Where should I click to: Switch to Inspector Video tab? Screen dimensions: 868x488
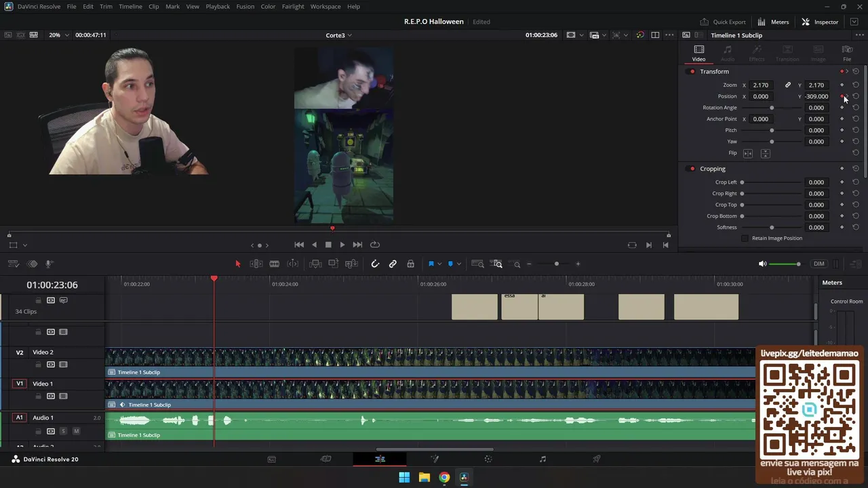pos(698,54)
